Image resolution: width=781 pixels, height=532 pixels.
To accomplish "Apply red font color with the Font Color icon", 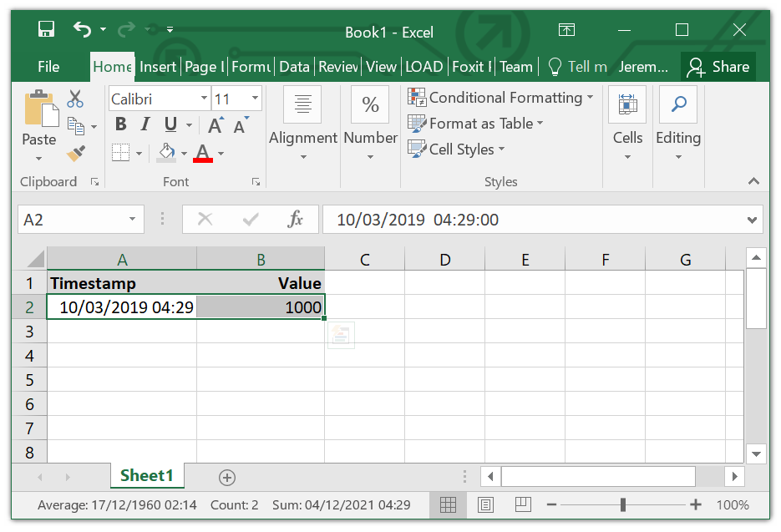I will point(203,152).
